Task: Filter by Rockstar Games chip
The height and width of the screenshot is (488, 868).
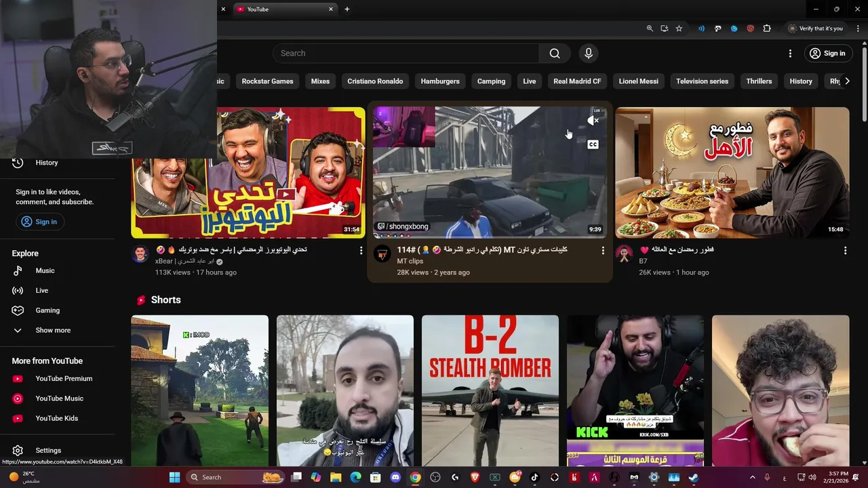Action: point(268,81)
